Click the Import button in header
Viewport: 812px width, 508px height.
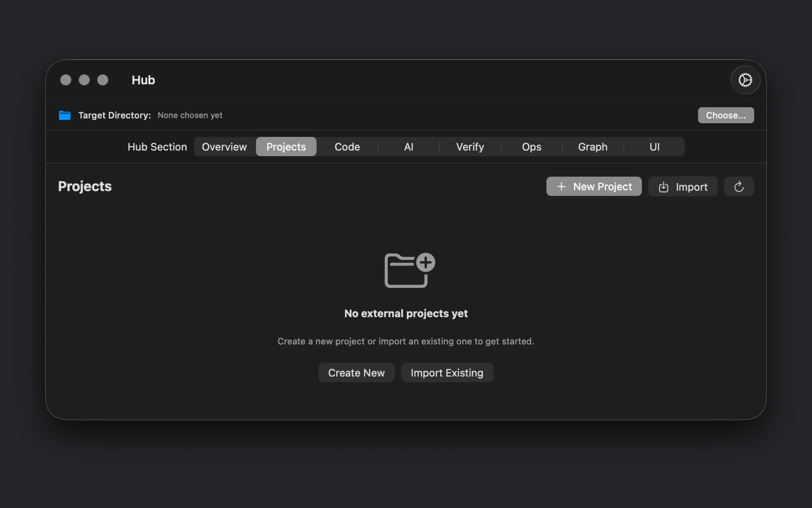coord(683,187)
